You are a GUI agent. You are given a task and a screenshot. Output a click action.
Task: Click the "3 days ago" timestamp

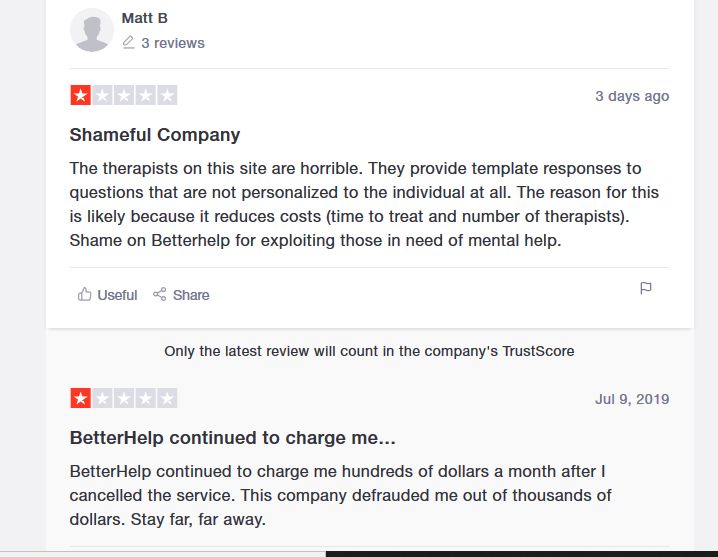632,97
